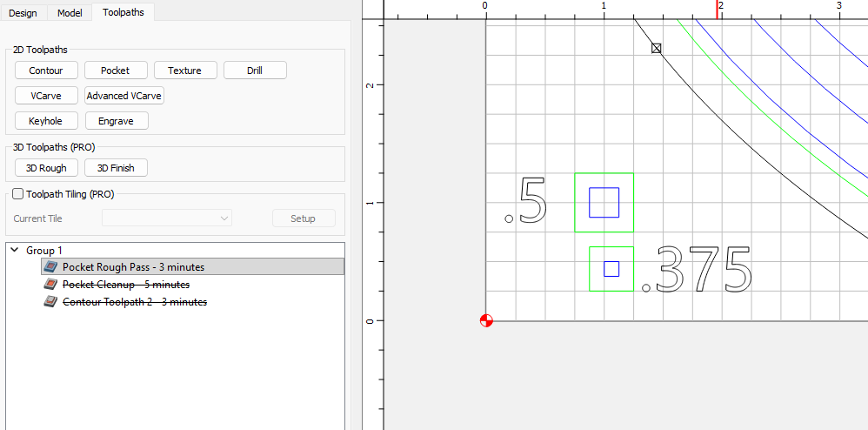
Task: Click the Drill toolpath button
Action: pyautogui.click(x=255, y=71)
